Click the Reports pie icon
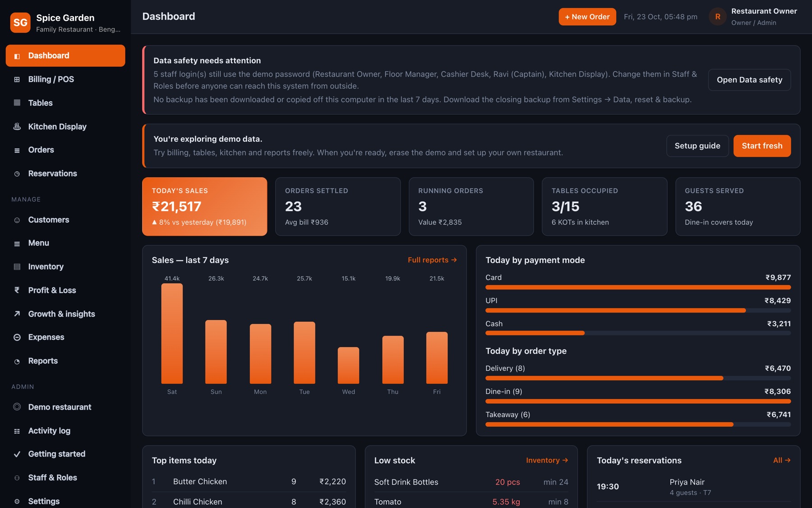Viewport: 812px width, 508px height. [17, 361]
